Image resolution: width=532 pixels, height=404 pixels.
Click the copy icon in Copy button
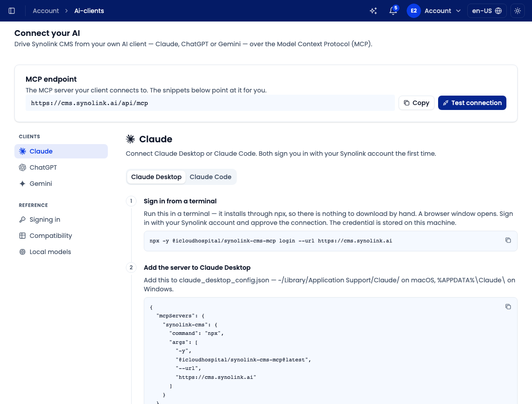tap(407, 103)
